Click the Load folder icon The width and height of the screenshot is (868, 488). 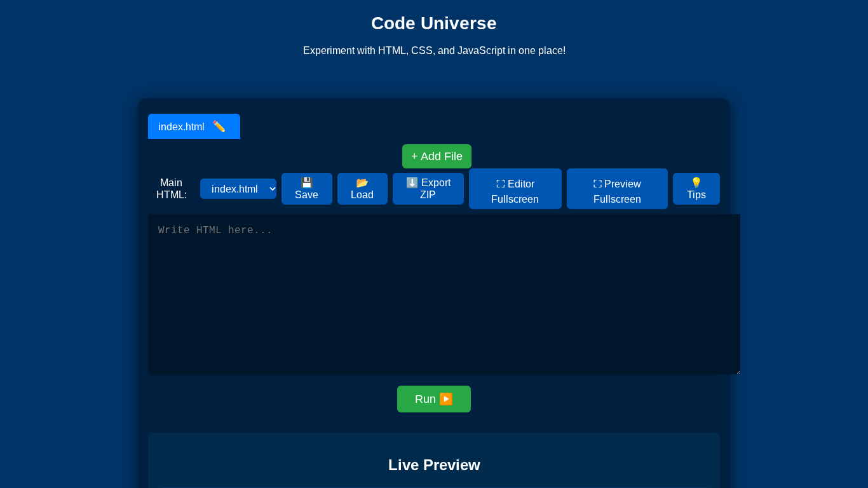coord(362,182)
